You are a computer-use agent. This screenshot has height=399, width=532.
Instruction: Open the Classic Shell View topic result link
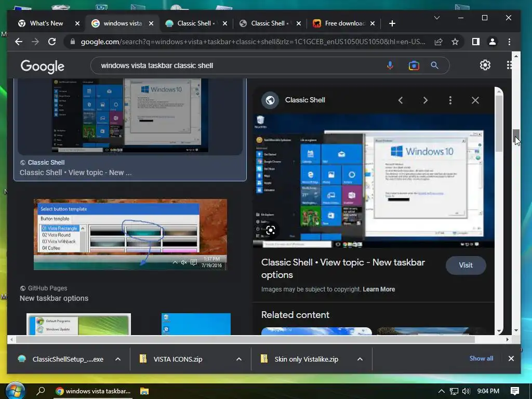pyautogui.click(x=75, y=172)
